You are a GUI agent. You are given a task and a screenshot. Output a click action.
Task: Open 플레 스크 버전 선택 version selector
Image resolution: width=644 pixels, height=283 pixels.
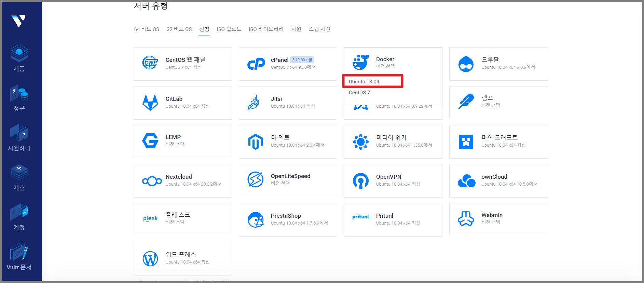[175, 222]
